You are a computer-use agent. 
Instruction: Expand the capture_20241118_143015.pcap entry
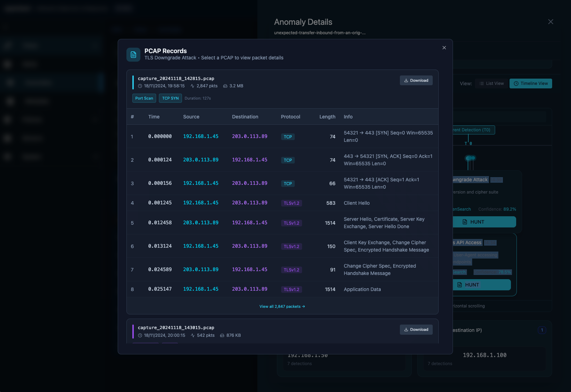(176, 328)
